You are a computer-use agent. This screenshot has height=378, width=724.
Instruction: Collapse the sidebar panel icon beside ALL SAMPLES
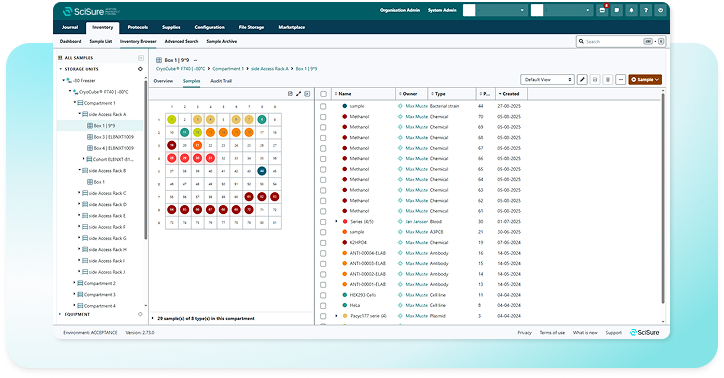[141, 58]
